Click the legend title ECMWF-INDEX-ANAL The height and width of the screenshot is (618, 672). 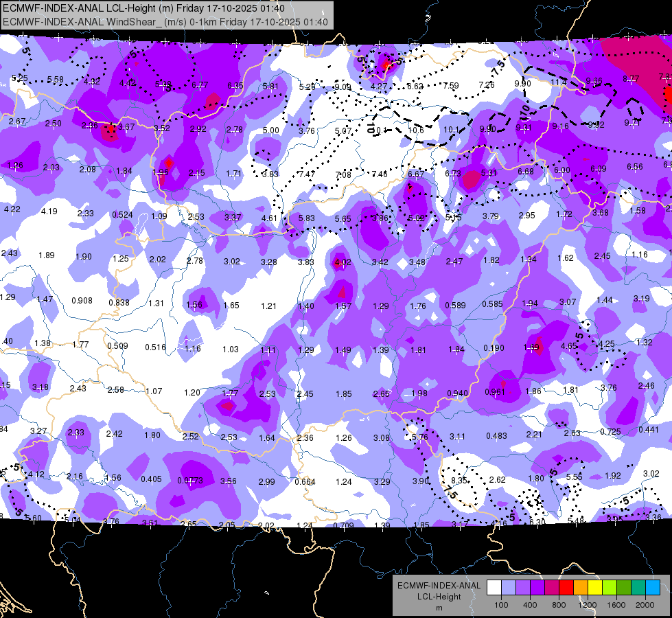[439, 586]
